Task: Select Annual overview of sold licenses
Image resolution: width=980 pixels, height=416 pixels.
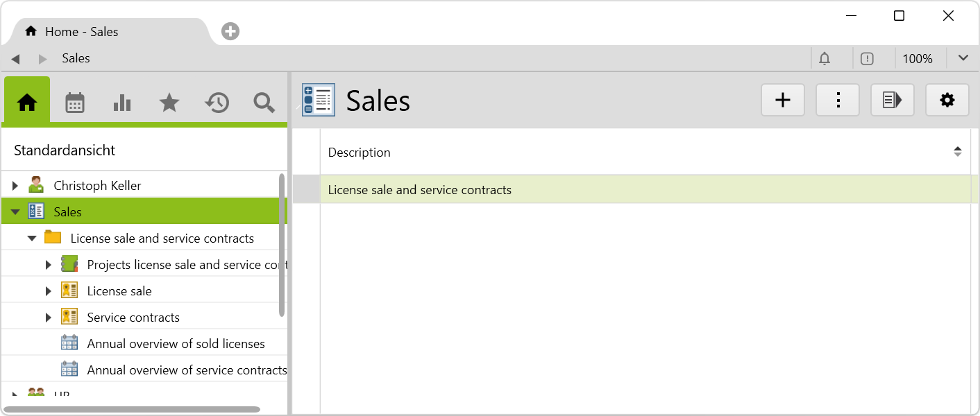Action: [176, 344]
